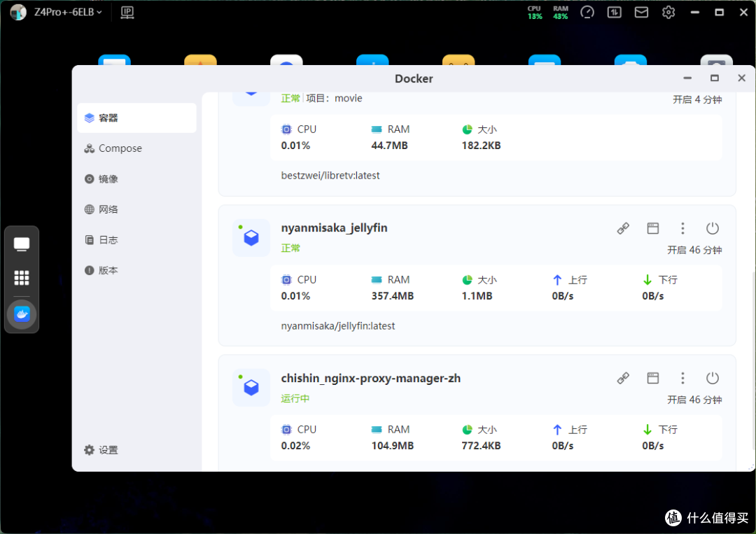The image size is (756, 534).
Task: Click the 正常 status of nyanmisaka_jellyfin
Action: [290, 248]
